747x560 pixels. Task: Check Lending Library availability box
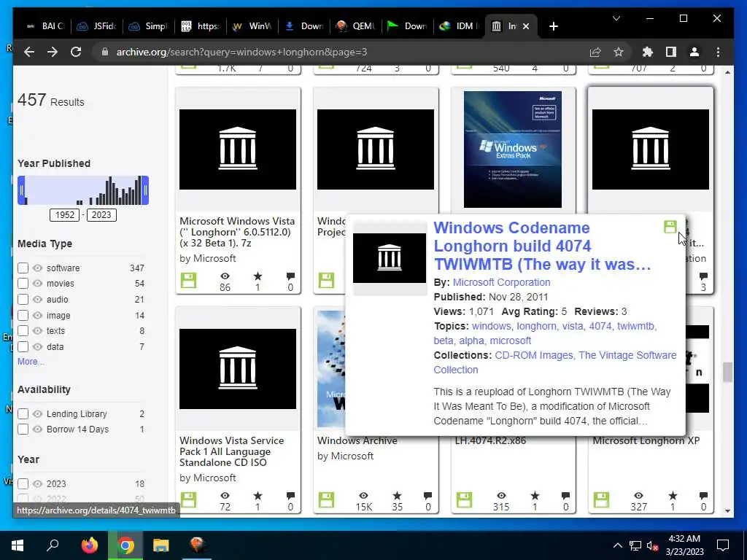(x=23, y=414)
